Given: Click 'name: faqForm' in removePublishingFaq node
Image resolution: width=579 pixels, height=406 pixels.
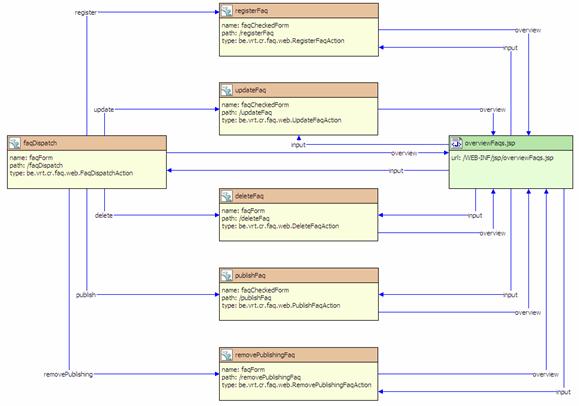Looking at the screenshot, I should tap(243, 369).
